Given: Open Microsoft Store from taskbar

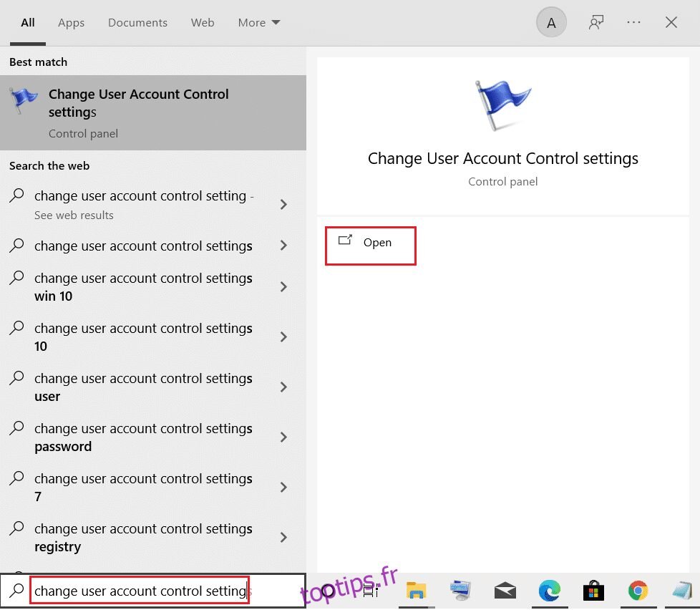Looking at the screenshot, I should pyautogui.click(x=593, y=591).
